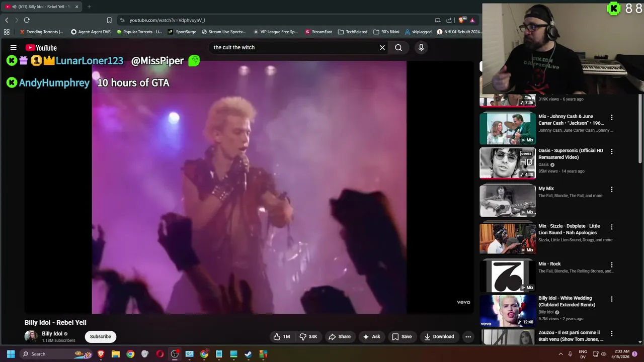This screenshot has width=644, height=362.
Task: Open options for Oasis Supersonic video
Action: pos(612,151)
